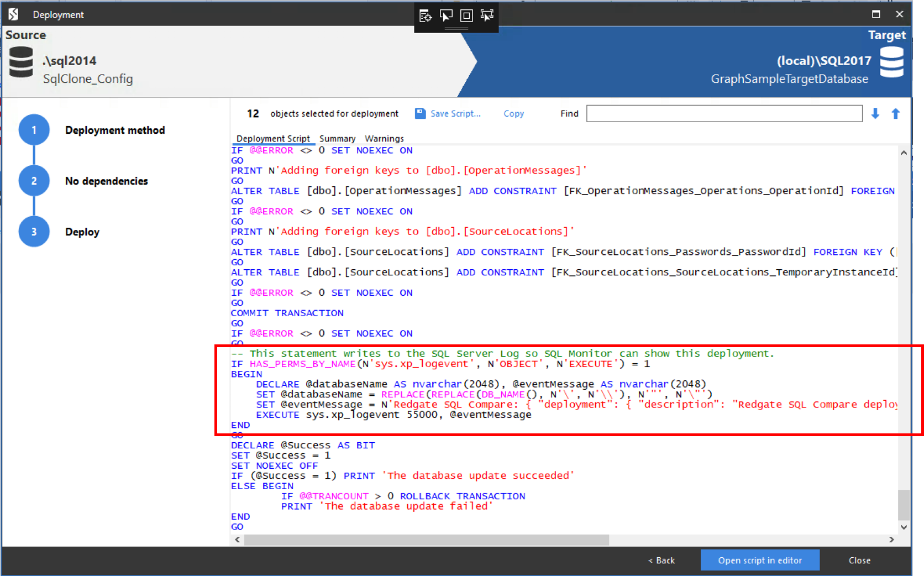Select step 3 Deploy circle
The width and height of the screenshot is (924, 576).
point(34,232)
